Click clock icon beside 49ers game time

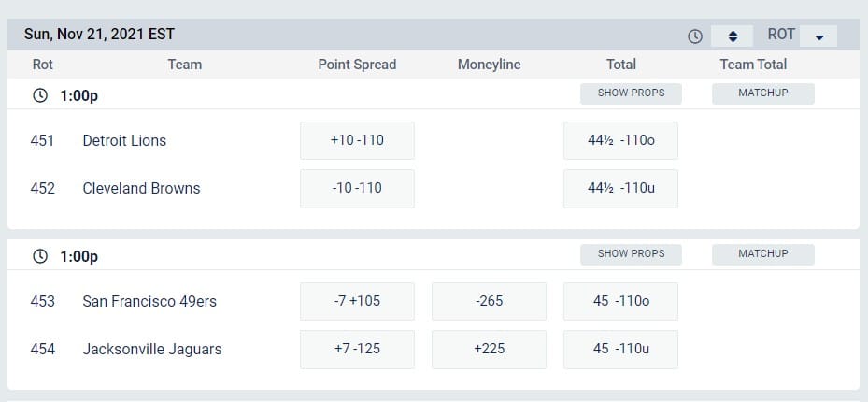[40, 256]
